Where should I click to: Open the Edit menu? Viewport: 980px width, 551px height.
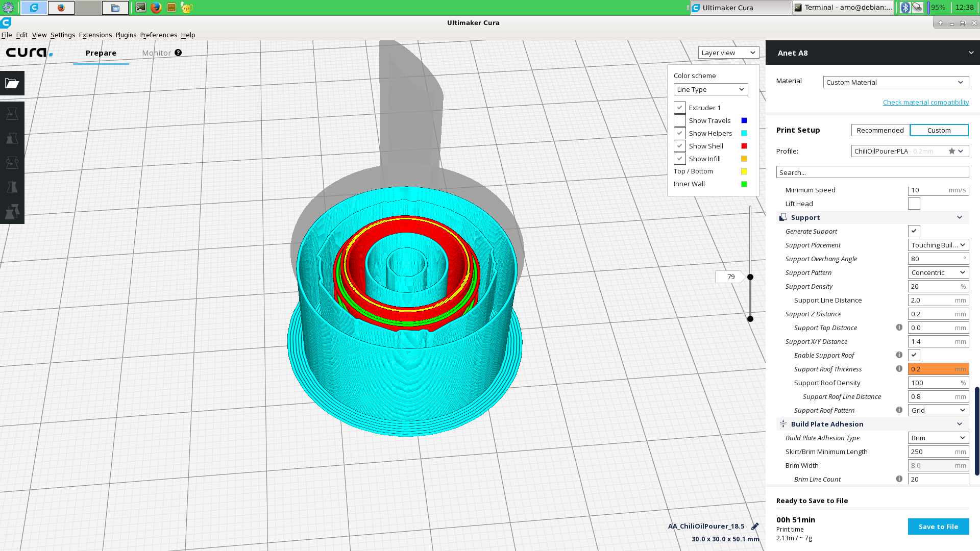tap(22, 35)
